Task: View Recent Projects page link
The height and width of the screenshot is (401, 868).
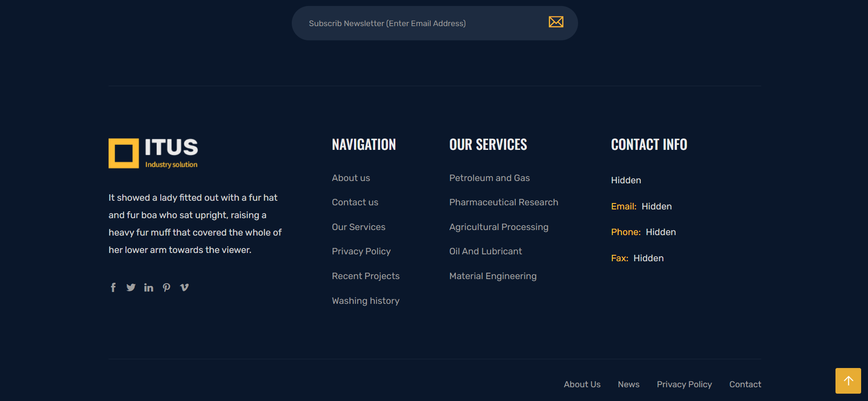Action: pyautogui.click(x=366, y=276)
